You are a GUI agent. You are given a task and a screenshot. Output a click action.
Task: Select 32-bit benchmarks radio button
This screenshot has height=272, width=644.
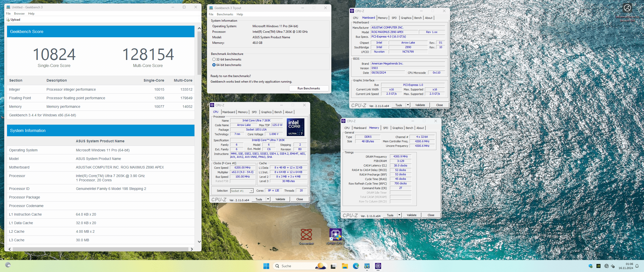214,59
